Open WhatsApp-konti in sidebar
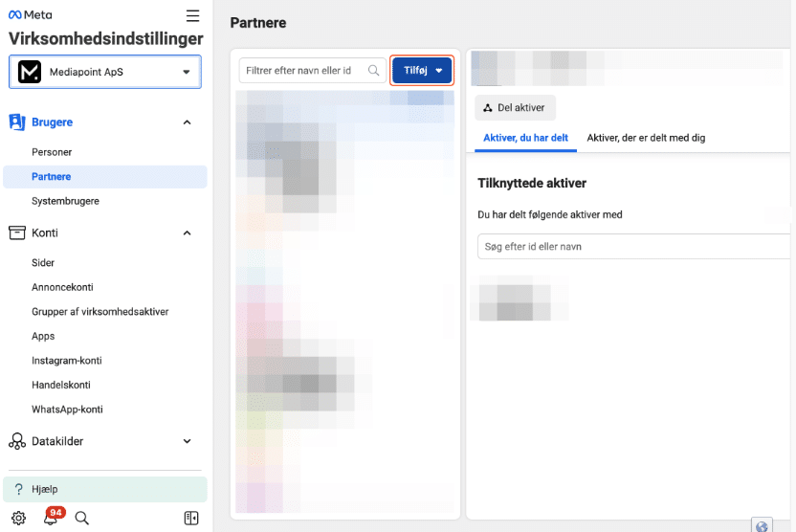This screenshot has height=532, width=796. tap(67, 410)
